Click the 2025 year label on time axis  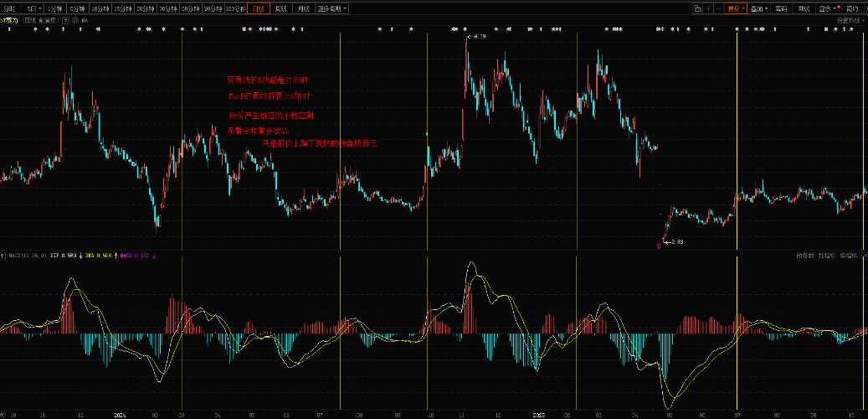coord(540,415)
